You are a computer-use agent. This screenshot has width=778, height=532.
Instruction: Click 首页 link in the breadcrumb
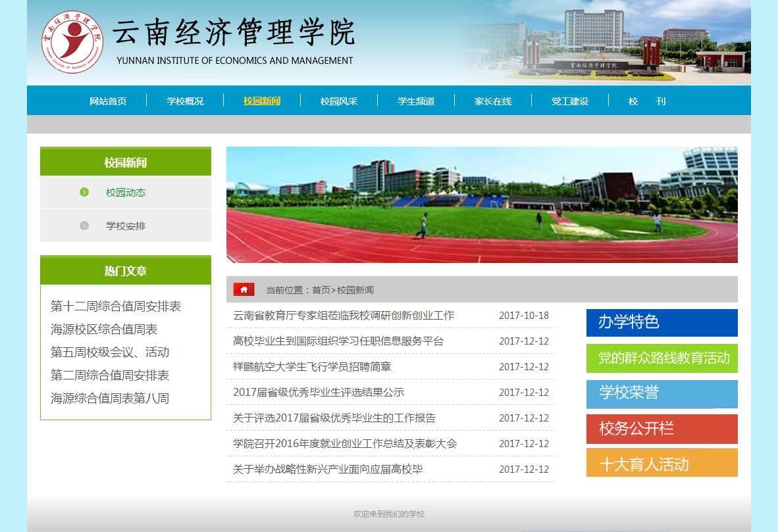(x=321, y=290)
